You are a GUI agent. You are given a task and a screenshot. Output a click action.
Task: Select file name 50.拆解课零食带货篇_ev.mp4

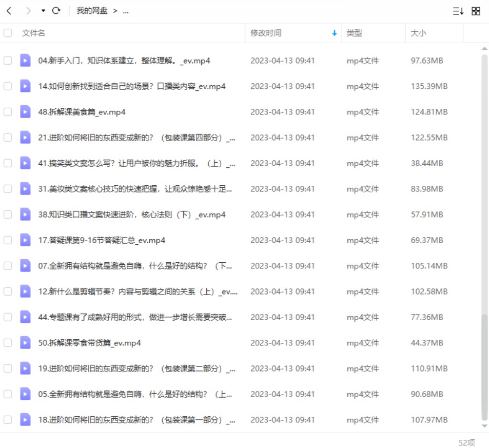tap(89, 343)
